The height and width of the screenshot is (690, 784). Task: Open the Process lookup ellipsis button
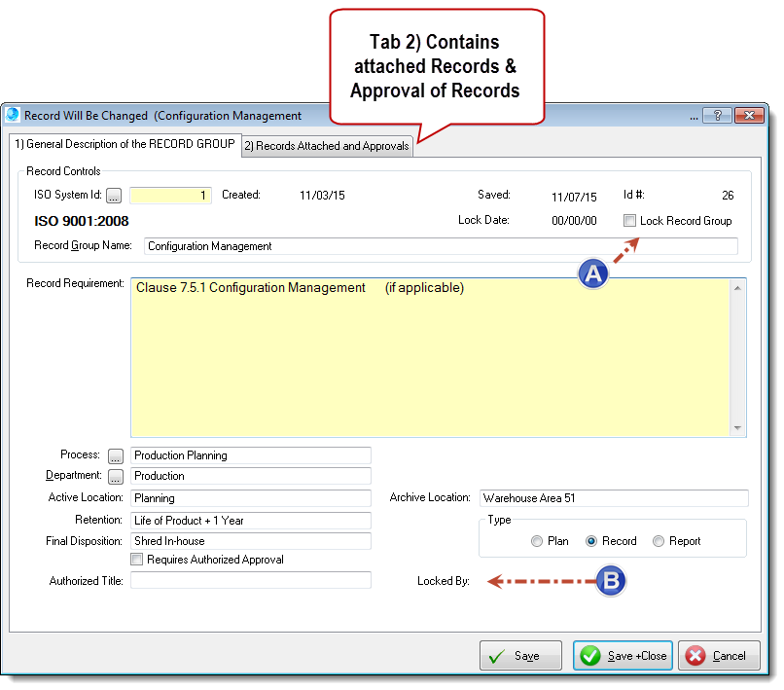[116, 455]
